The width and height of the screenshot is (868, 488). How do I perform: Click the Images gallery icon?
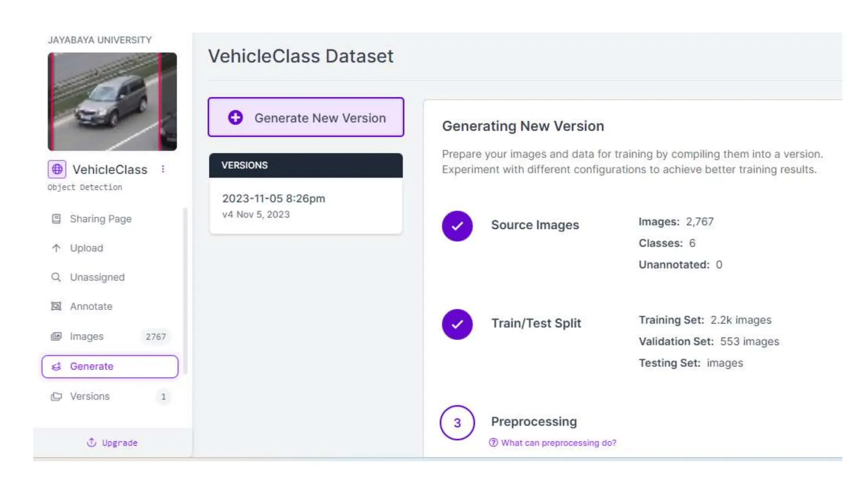pos(56,336)
